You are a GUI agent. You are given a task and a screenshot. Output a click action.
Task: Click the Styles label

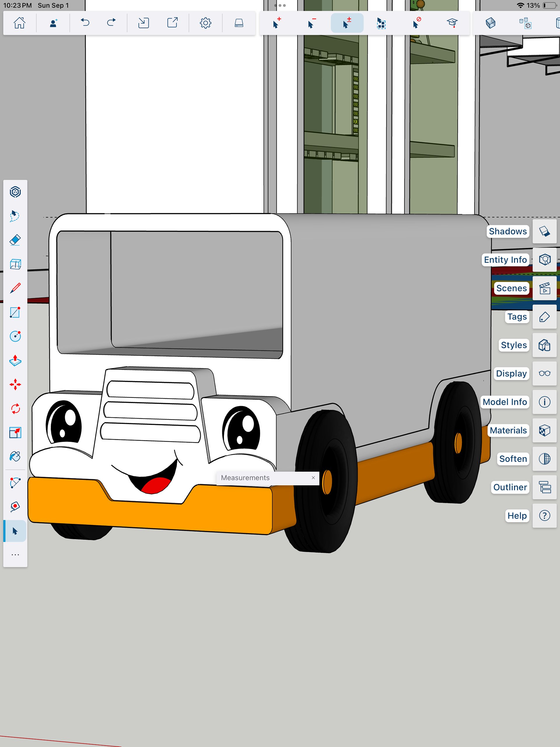pyautogui.click(x=514, y=345)
